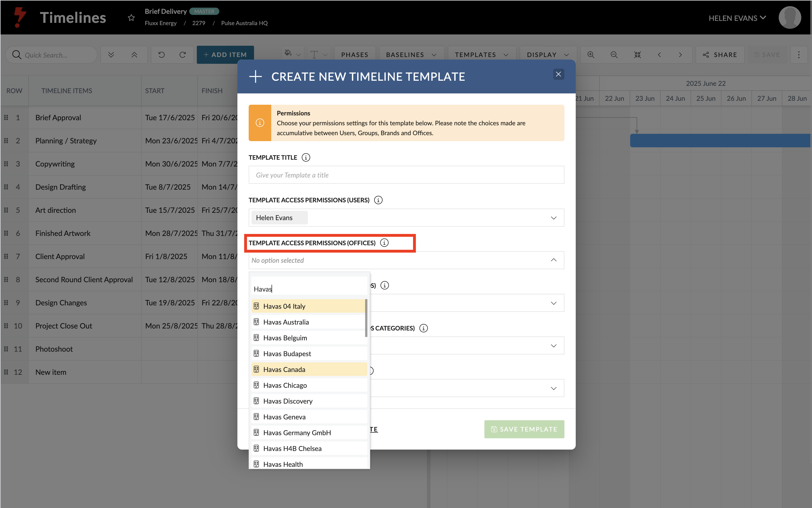The height and width of the screenshot is (508, 812).
Task: Click the Template Title input field
Action: pyautogui.click(x=406, y=175)
